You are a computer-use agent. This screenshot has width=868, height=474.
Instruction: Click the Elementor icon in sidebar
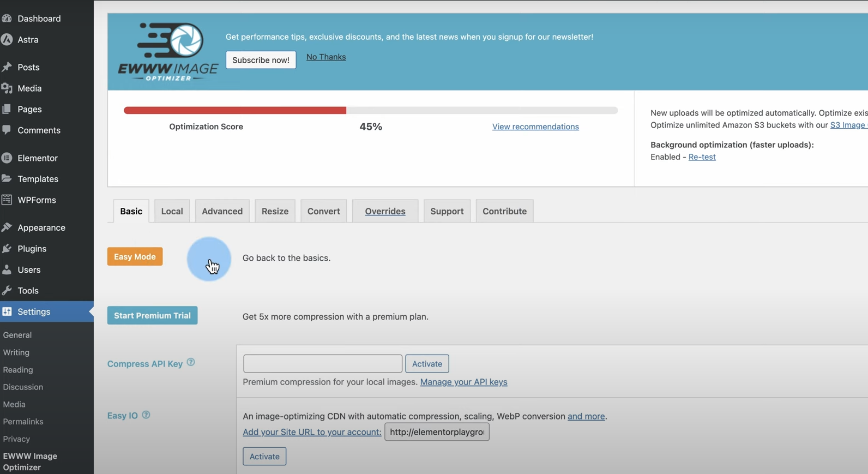pyautogui.click(x=7, y=158)
